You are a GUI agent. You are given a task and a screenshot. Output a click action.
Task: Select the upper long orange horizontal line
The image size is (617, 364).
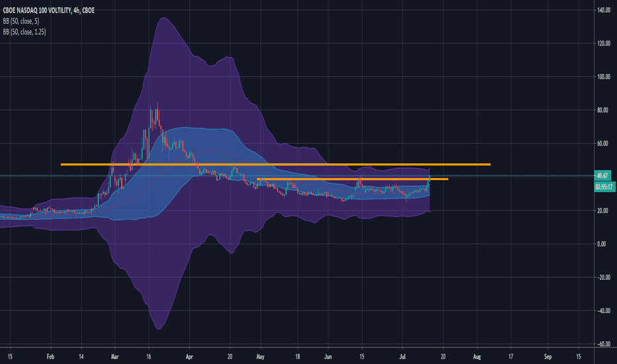[275, 164]
